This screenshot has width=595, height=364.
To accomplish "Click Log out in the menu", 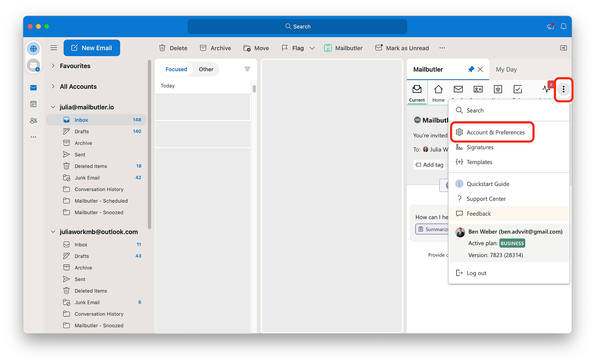I will [509, 273].
